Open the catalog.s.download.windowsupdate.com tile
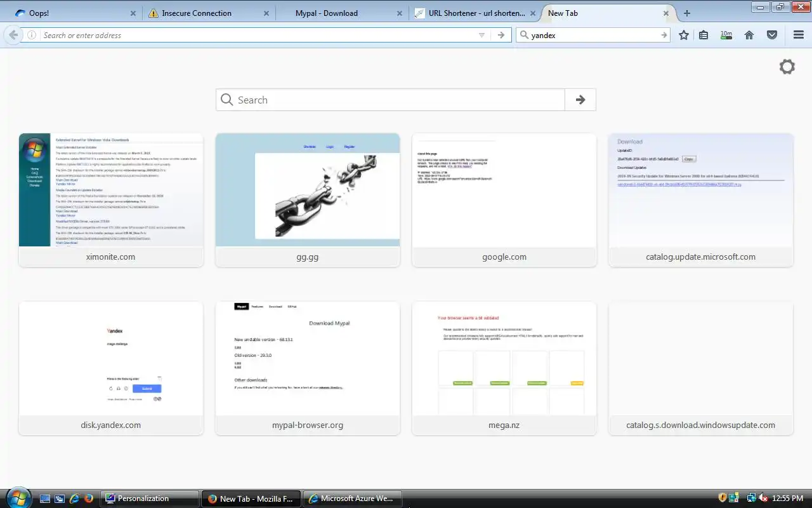The image size is (812, 508). (701, 368)
